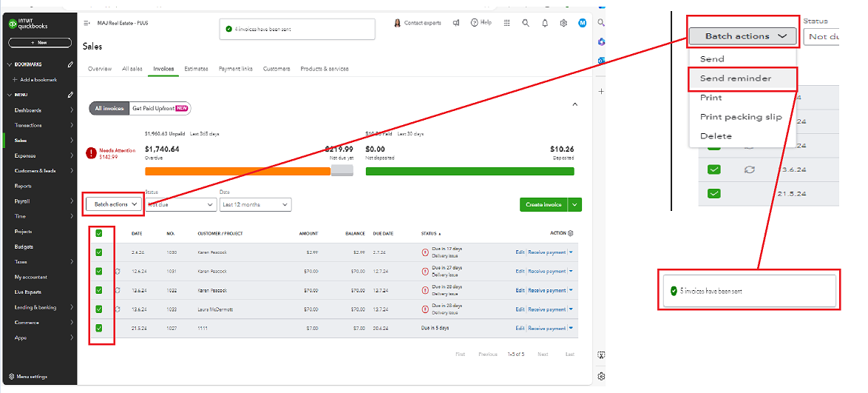Click the recurring icon on invoice 1031
Screen dimensions: 868x393
point(117,272)
